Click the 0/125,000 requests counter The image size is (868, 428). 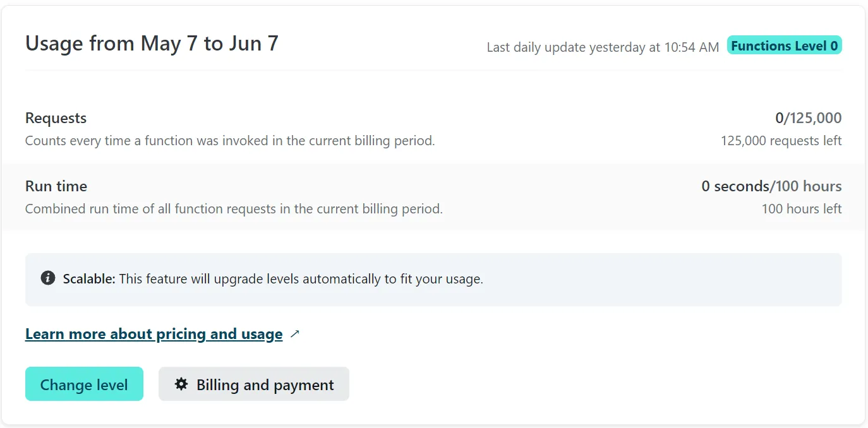tap(808, 118)
